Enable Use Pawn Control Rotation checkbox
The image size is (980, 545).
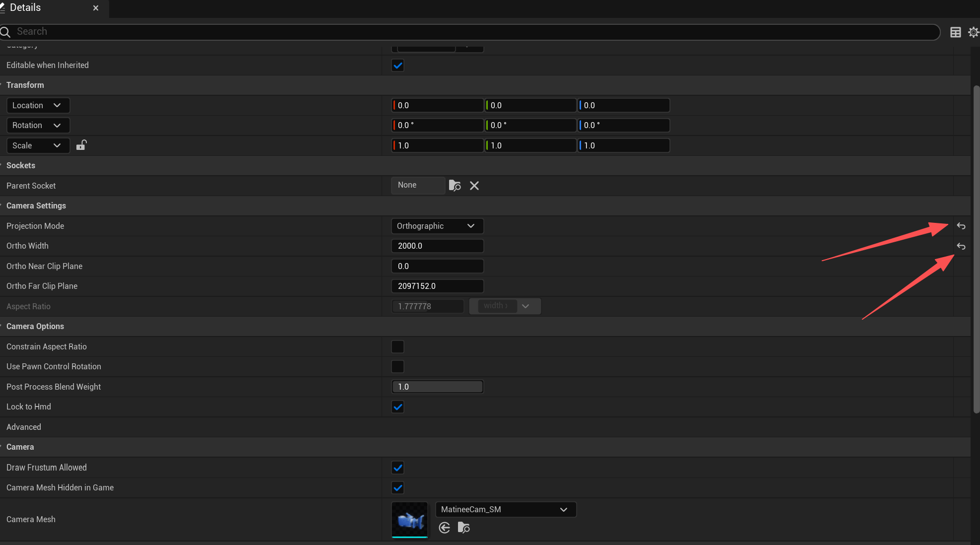coord(397,366)
